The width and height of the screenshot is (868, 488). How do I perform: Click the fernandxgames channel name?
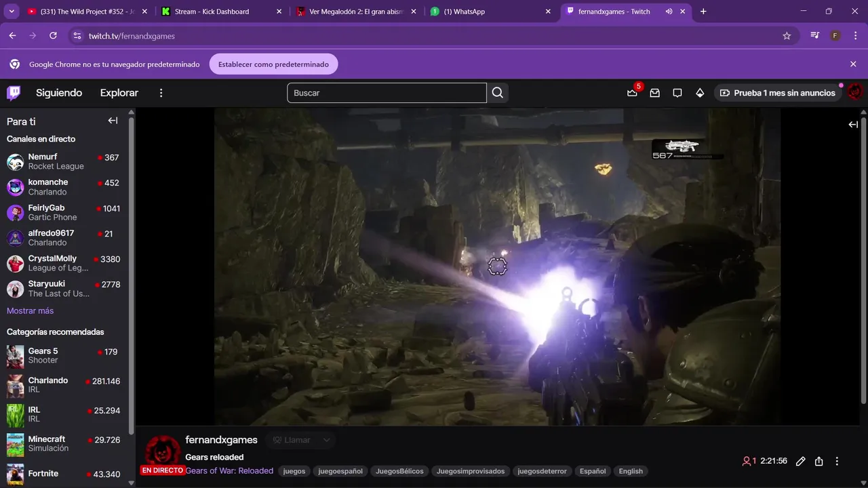point(221,440)
